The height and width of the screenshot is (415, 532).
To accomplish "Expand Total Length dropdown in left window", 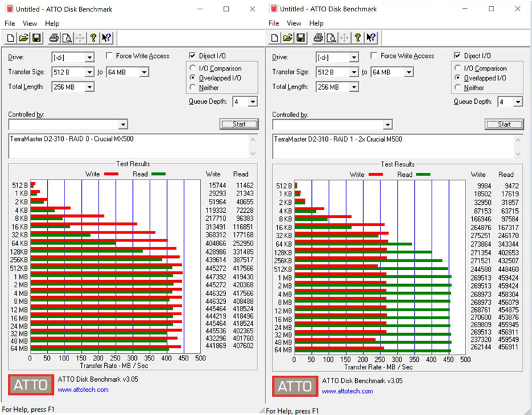I will coord(89,87).
